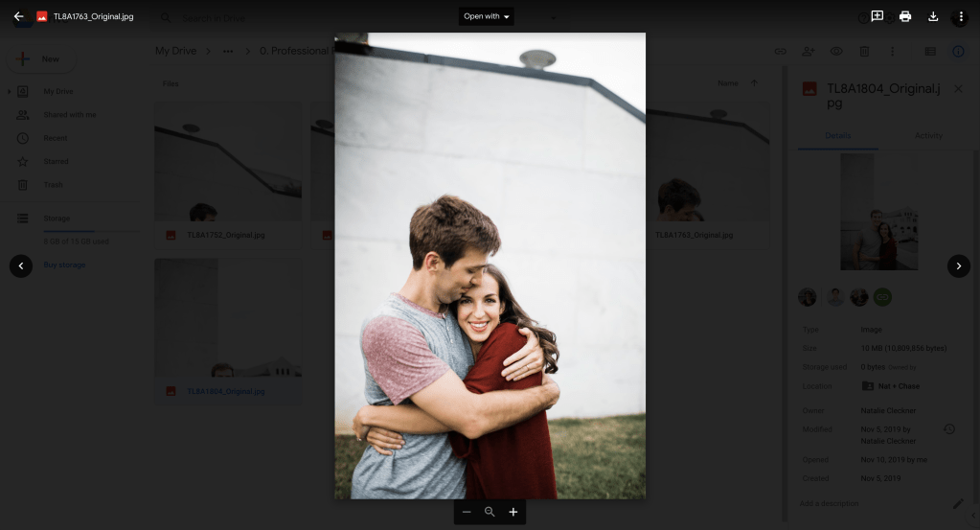Open the three-dot more actions menu
This screenshot has width=980, height=530.
coord(961,16)
